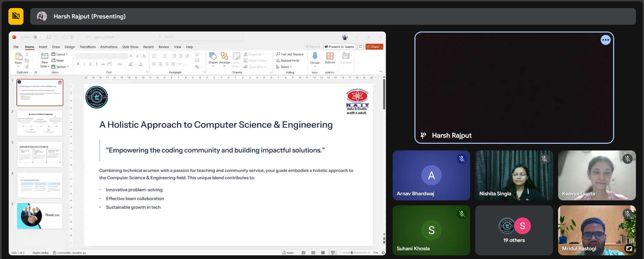This screenshot has width=644, height=259.
Task: Apply Bold formatting
Action: pyautogui.click(x=78, y=64)
